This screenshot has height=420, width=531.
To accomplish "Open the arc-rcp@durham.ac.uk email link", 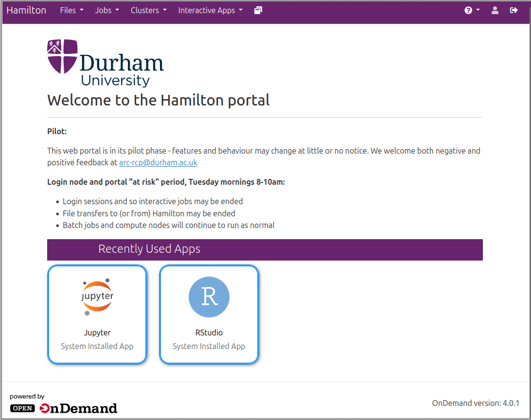I will (x=158, y=162).
